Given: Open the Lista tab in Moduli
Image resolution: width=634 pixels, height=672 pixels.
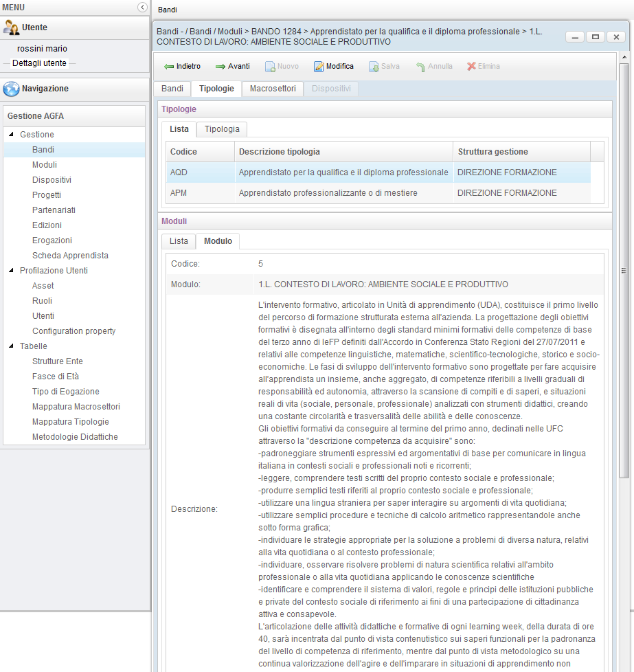Looking at the screenshot, I should [x=179, y=241].
